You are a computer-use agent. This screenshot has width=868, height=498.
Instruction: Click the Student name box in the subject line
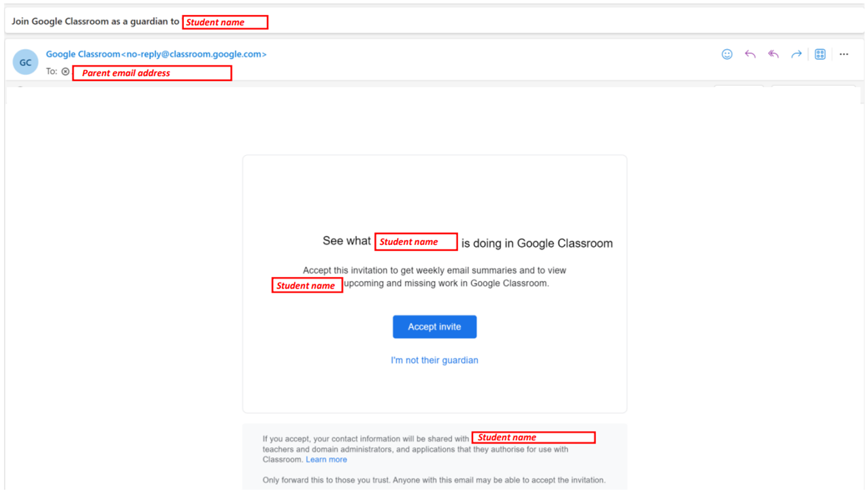click(x=225, y=22)
